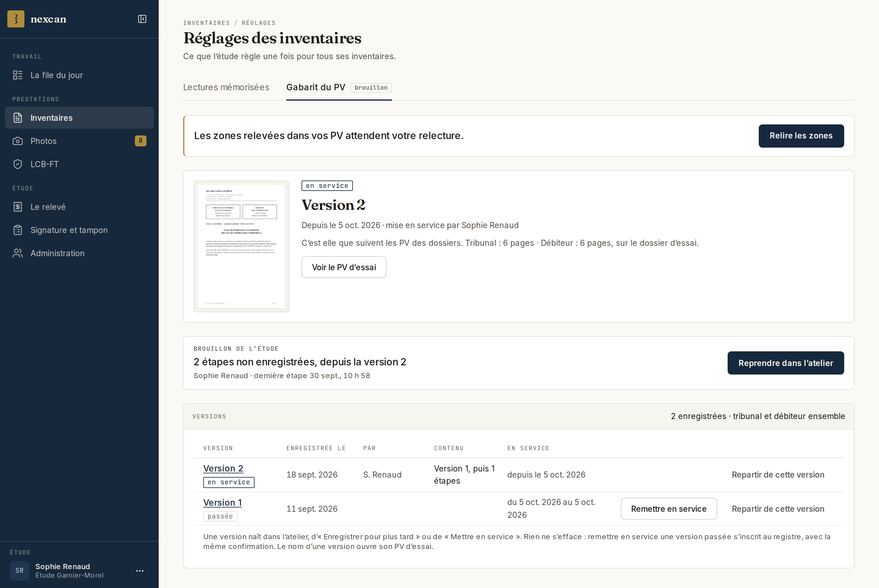Open the Version 1 link in table
879x588 pixels.
click(x=222, y=503)
